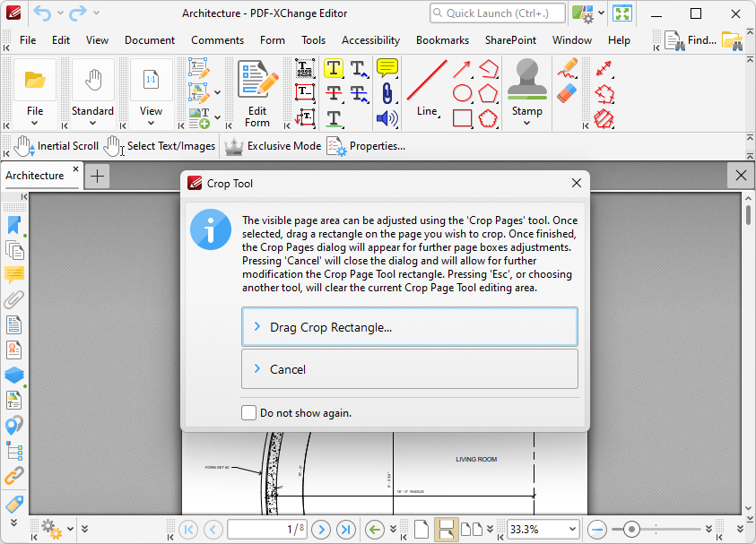The width and height of the screenshot is (756, 544).
Task: Select the Polygon shape tool
Action: tap(488, 93)
